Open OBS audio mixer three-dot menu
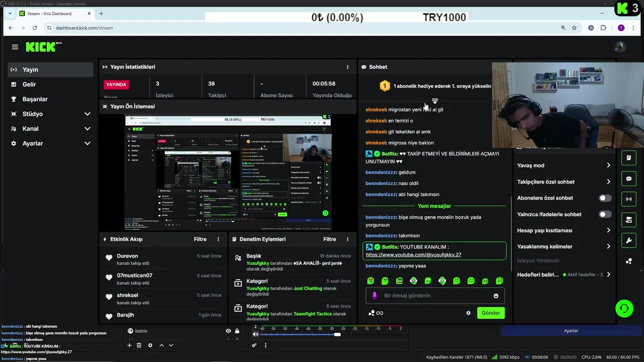The width and height of the screenshot is (644, 362). point(266,345)
